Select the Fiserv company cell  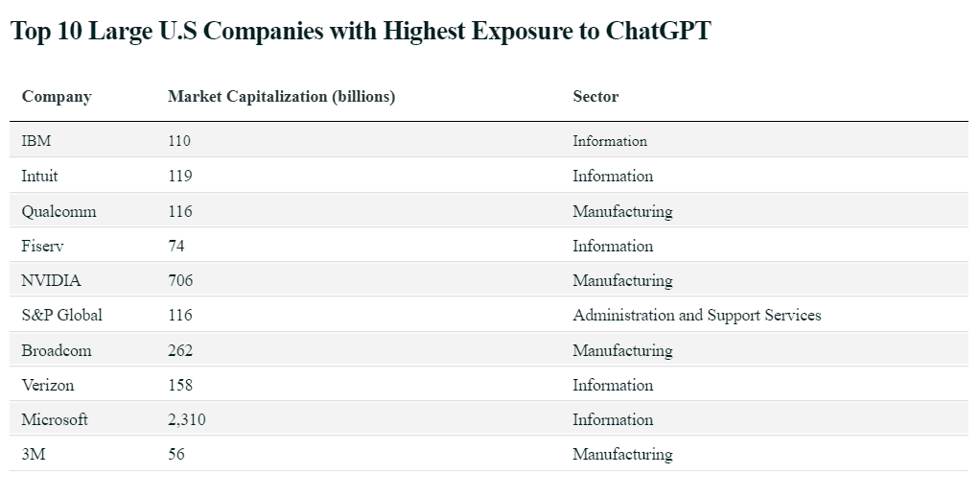[x=41, y=247]
